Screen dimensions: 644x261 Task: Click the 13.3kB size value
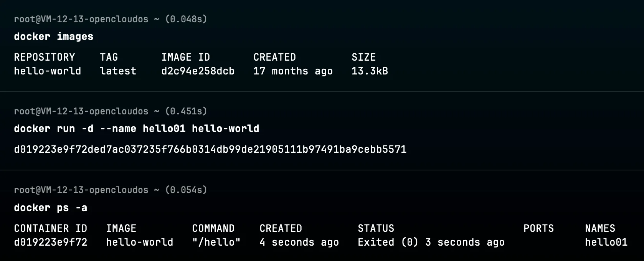[x=370, y=71]
